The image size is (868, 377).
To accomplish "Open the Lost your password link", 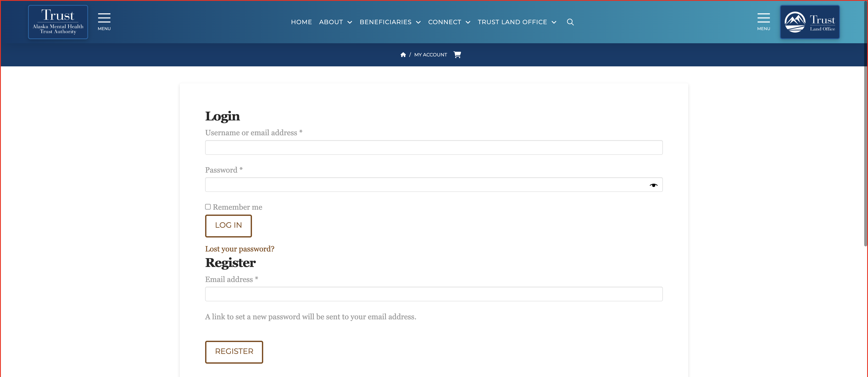I will click(x=240, y=249).
